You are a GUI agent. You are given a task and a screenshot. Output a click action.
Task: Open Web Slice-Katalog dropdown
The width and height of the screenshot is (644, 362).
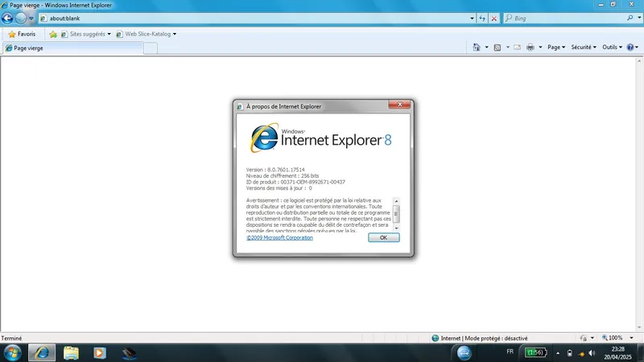tap(147, 34)
